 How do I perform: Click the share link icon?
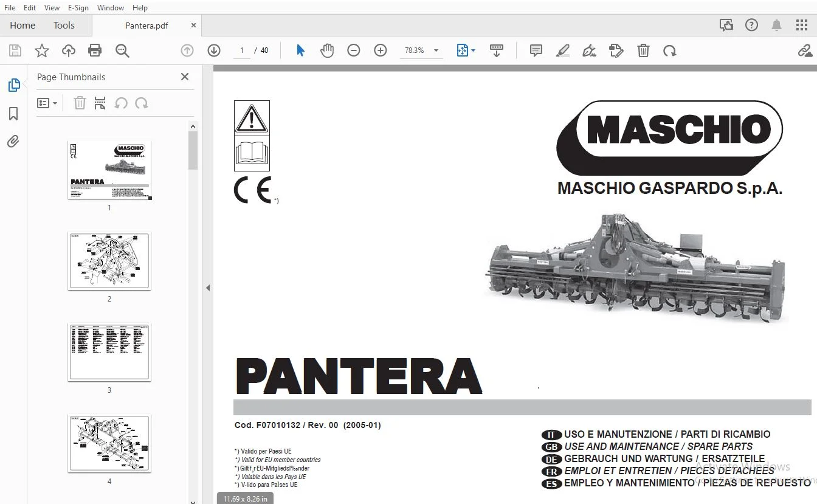click(x=805, y=50)
